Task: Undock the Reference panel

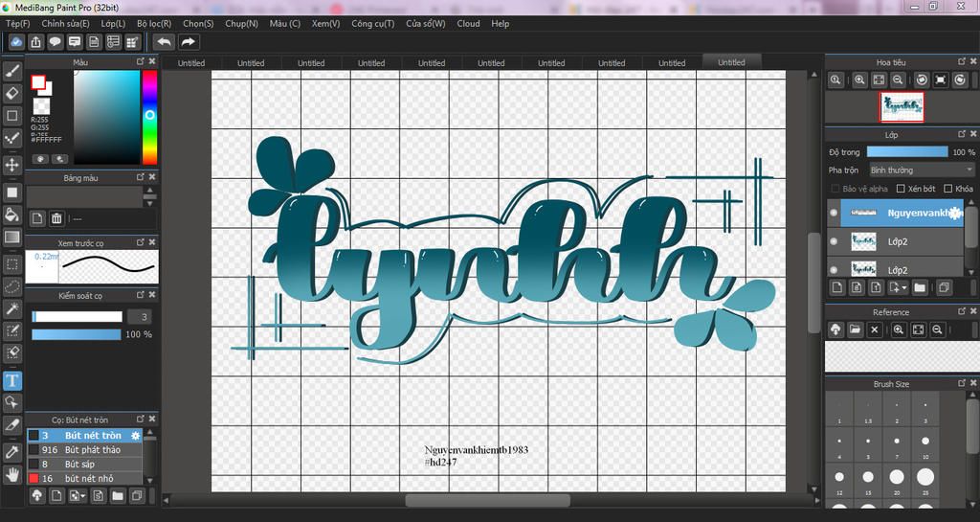Action: 962,310
